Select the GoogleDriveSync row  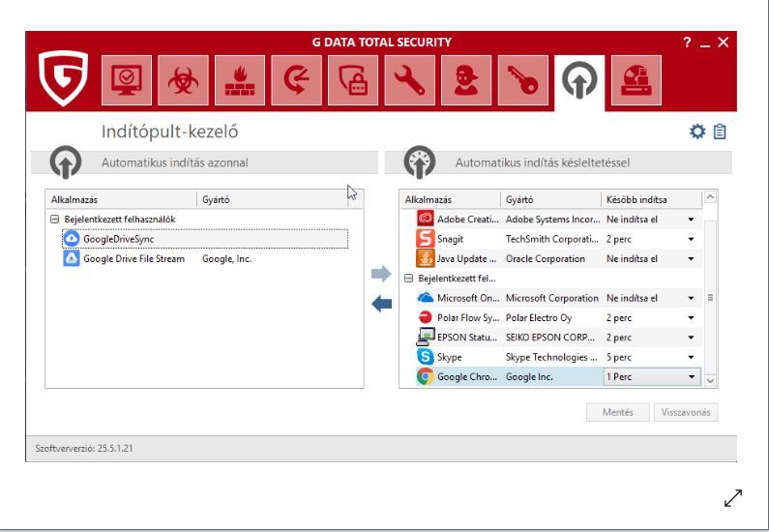pos(205,239)
